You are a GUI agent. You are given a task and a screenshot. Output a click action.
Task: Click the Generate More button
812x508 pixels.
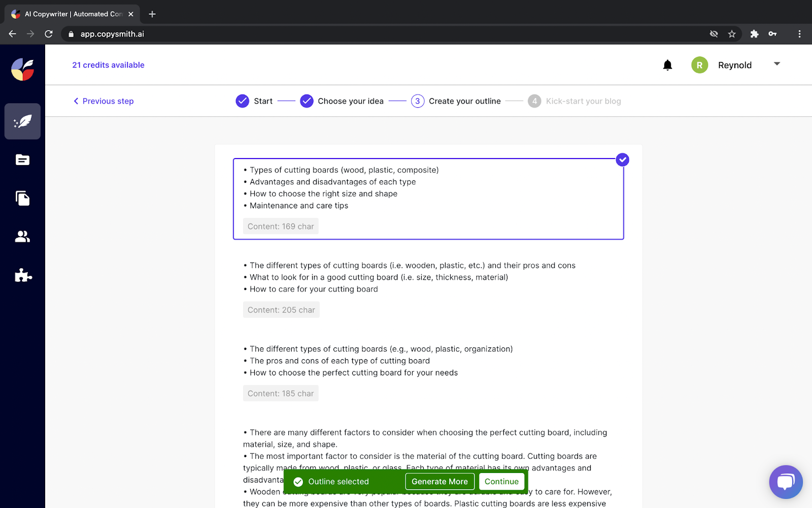(439, 482)
